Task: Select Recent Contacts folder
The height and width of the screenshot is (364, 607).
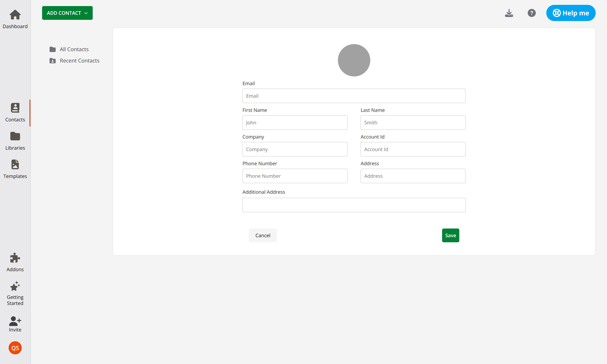Action: point(79,61)
